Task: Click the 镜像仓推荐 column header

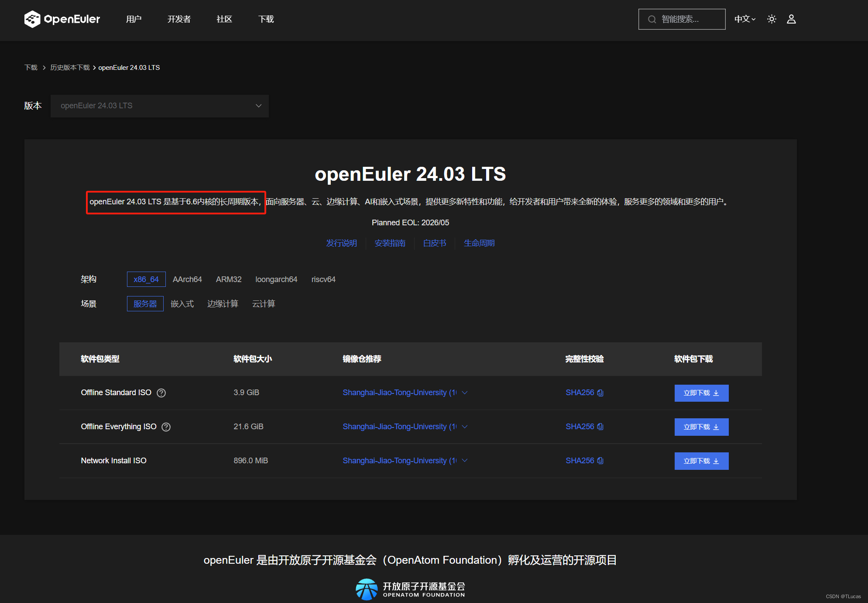Action: (x=362, y=359)
